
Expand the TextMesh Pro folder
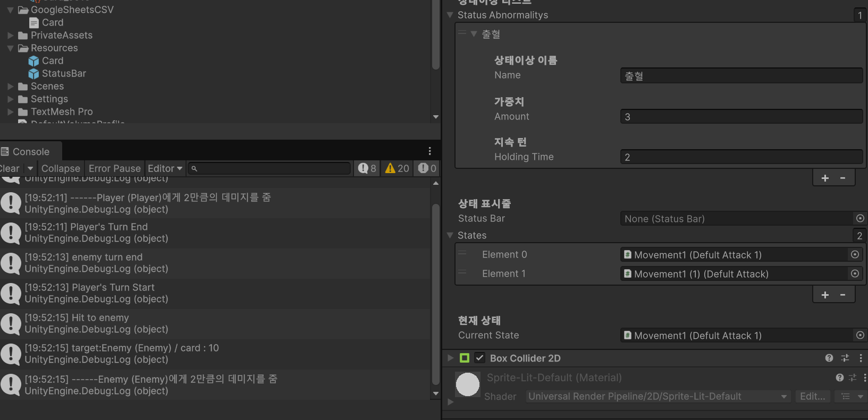click(10, 112)
